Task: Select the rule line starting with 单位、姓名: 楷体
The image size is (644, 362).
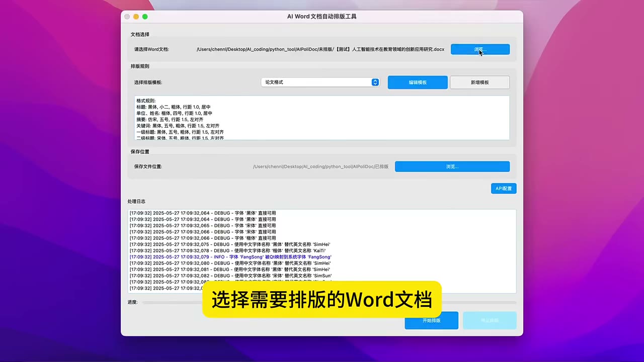Action: click(x=174, y=113)
